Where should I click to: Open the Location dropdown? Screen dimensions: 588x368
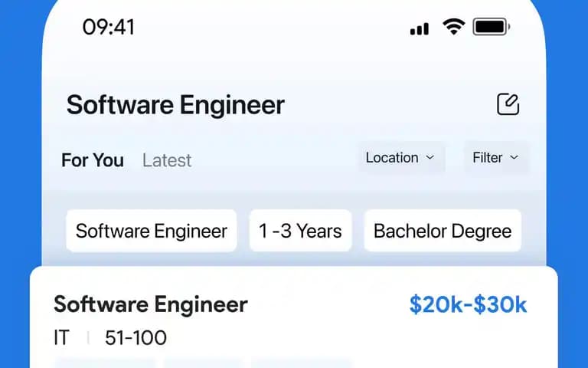click(401, 158)
